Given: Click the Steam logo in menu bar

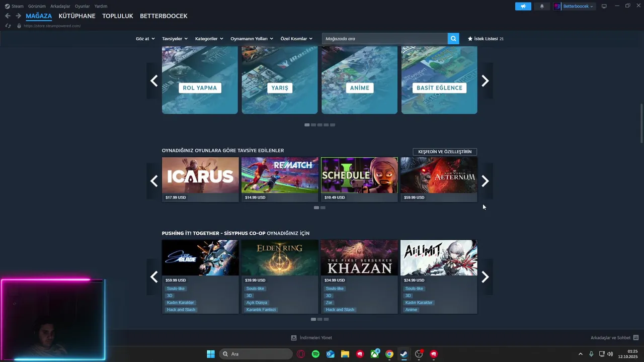Looking at the screenshot, I should tap(7, 6).
